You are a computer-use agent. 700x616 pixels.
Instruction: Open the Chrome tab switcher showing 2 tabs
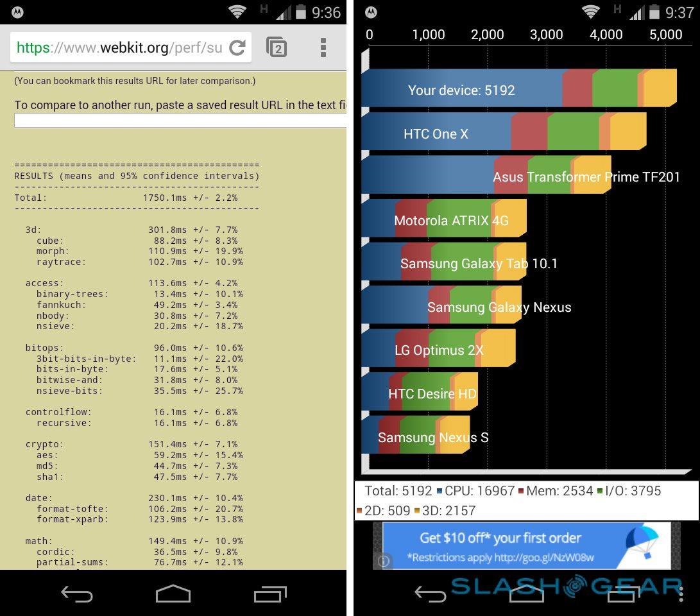tap(277, 47)
